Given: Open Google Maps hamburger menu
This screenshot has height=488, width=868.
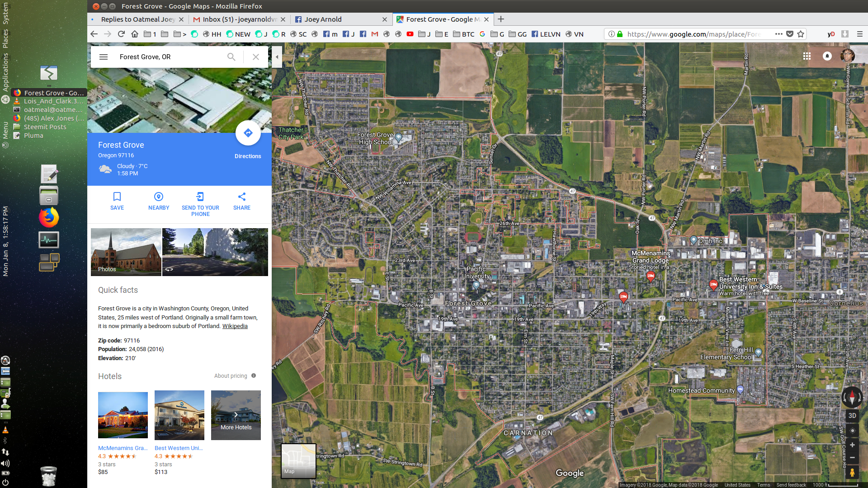Looking at the screenshot, I should (104, 57).
